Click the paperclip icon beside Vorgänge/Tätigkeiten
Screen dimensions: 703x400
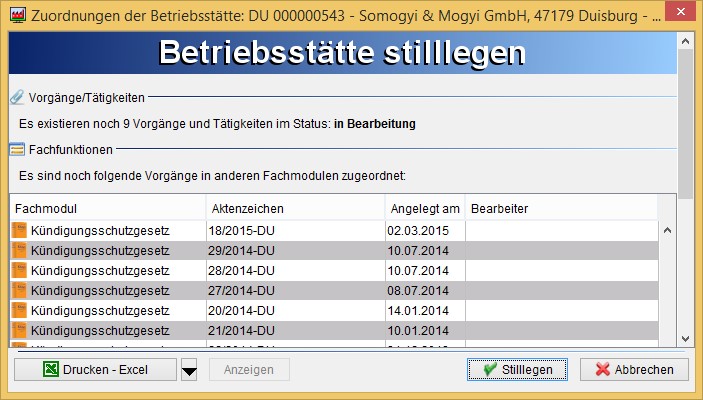[x=17, y=97]
